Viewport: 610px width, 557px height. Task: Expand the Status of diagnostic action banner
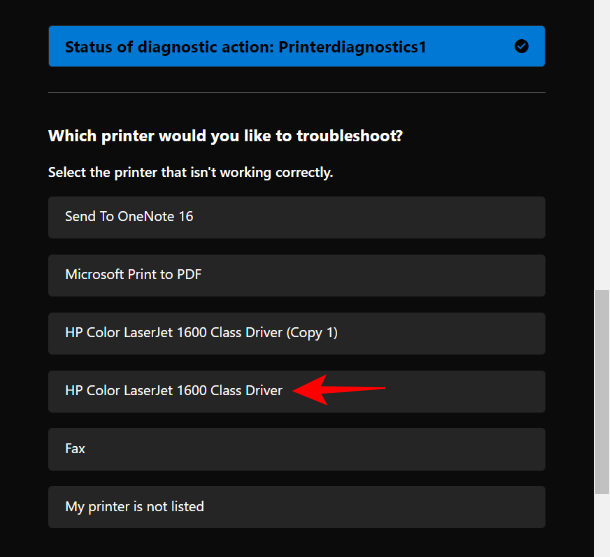(x=296, y=46)
